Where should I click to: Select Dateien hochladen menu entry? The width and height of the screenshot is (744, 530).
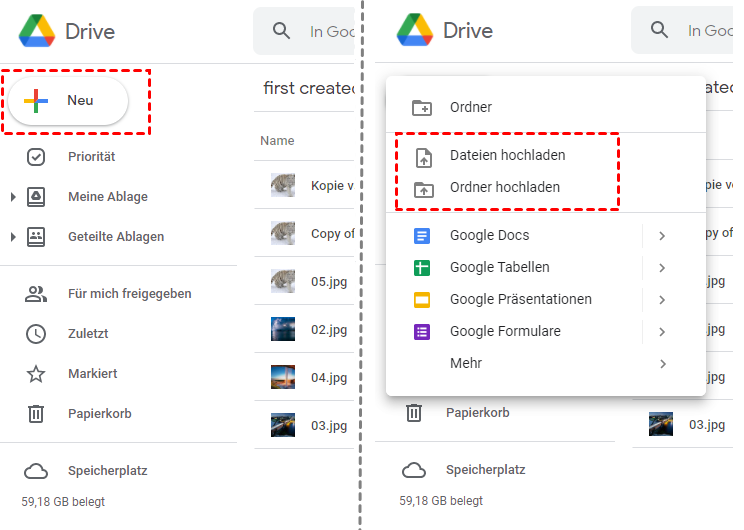coord(507,156)
